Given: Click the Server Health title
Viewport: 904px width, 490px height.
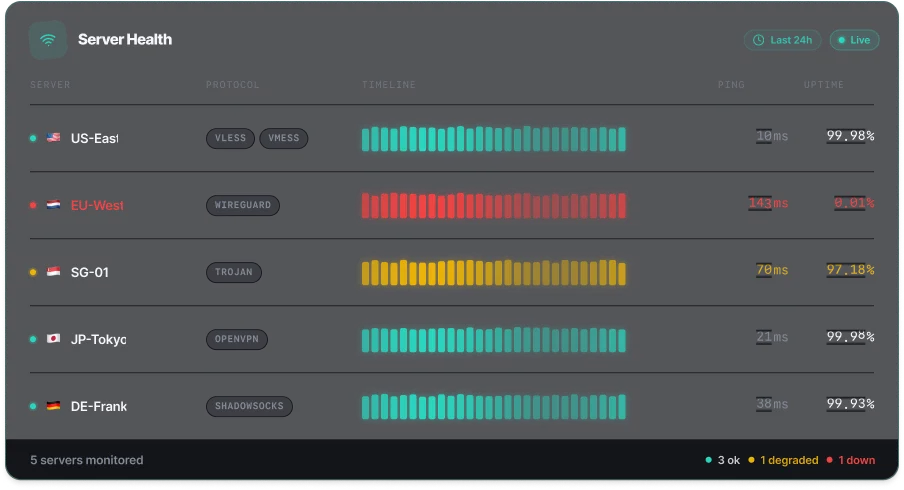Looking at the screenshot, I should 125,39.
